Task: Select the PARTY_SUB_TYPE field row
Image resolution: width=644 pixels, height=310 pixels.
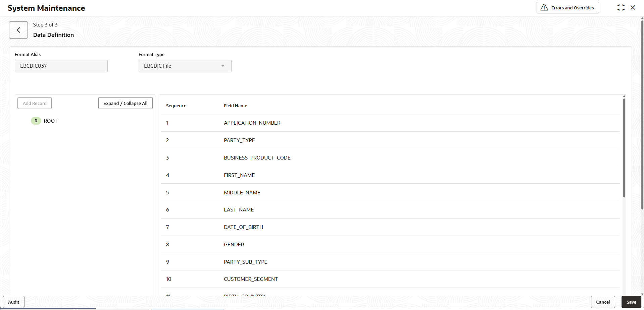Action: pos(390,262)
